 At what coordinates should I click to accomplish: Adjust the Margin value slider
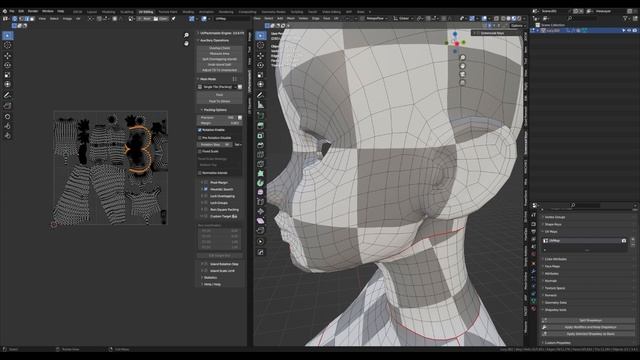(219, 123)
